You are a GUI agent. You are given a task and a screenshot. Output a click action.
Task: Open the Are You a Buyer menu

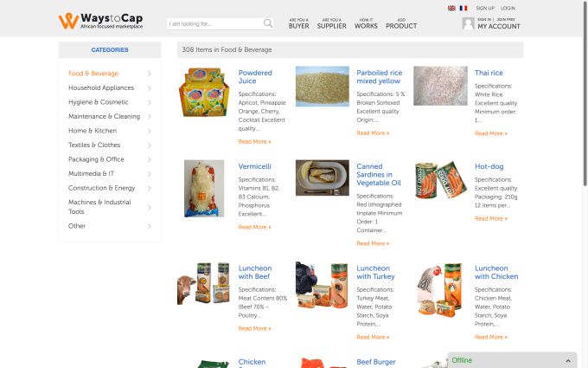coord(299,23)
